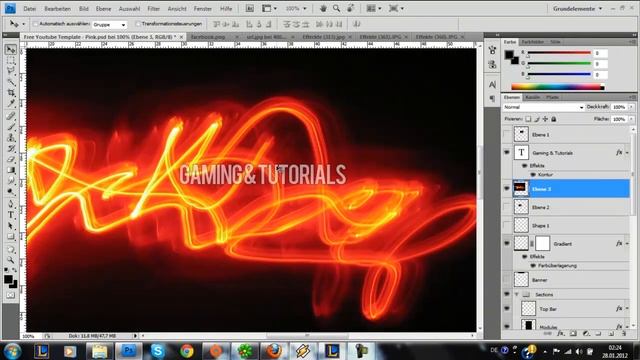Hide the Gaming & Tutorials text layer
Image resolution: width=640 pixels, height=360 pixels.
(507, 153)
